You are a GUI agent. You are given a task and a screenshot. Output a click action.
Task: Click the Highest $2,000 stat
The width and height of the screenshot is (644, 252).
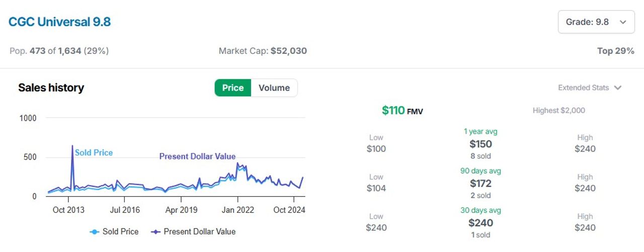[x=559, y=110]
